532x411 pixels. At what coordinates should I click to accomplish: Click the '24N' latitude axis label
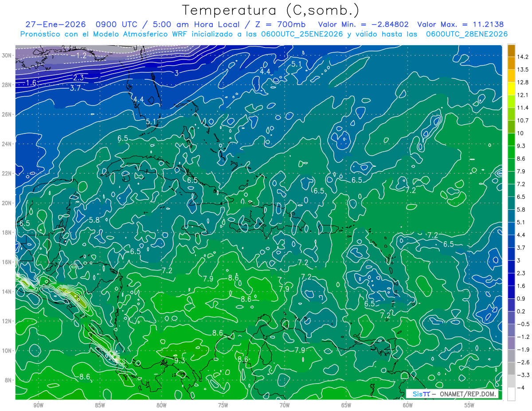tap(7, 144)
